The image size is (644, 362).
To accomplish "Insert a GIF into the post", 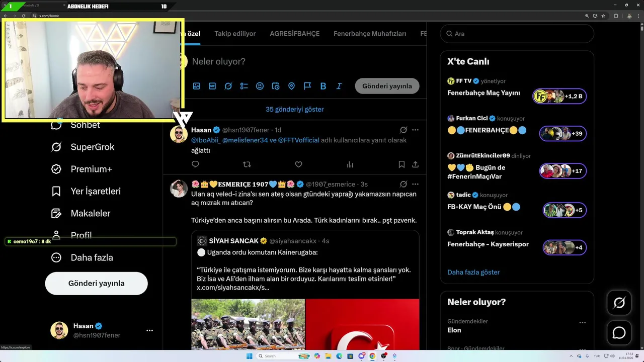I will click(212, 86).
